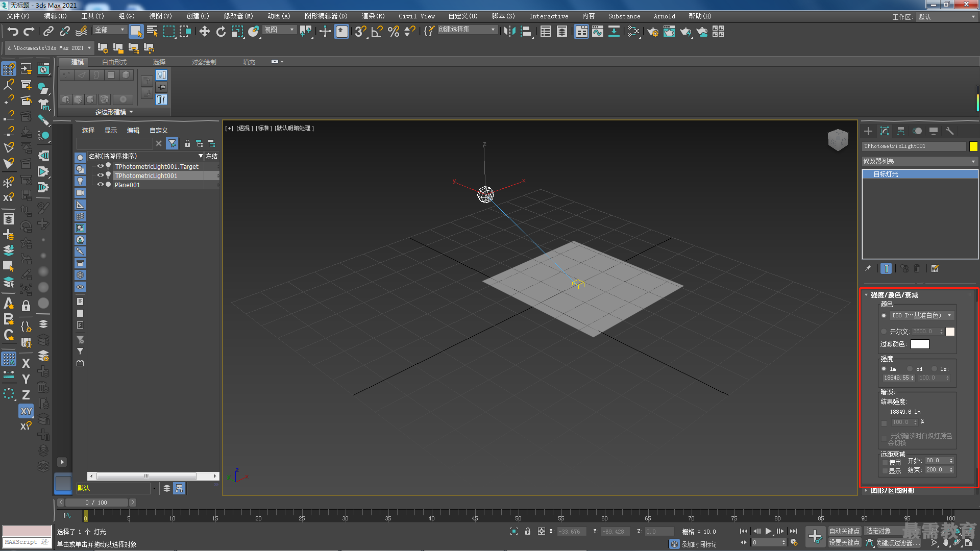
Task: Choose the Select and Rotate tool
Action: coord(220,32)
